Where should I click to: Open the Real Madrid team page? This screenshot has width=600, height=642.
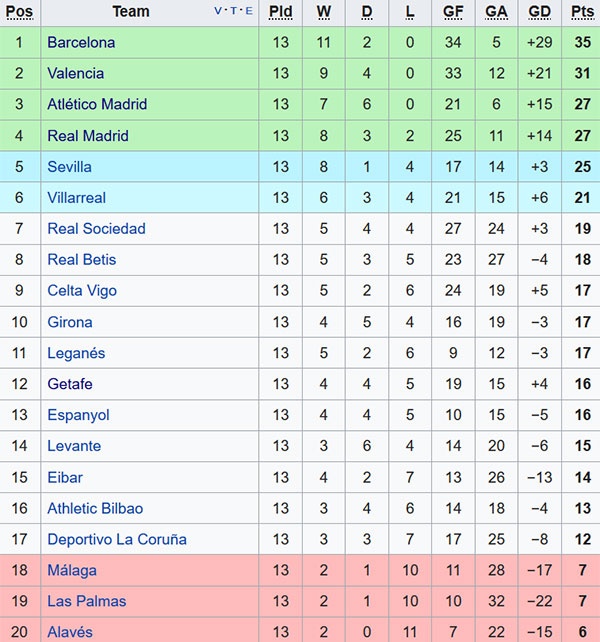pyautogui.click(x=88, y=136)
